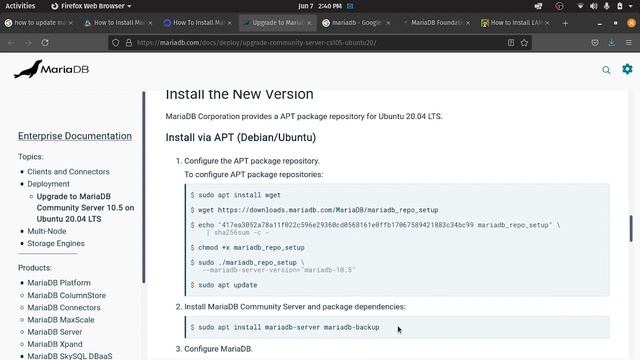This screenshot has height=360, width=640.
Task: Open the Firefox hamburger menu
Action: 629,42
